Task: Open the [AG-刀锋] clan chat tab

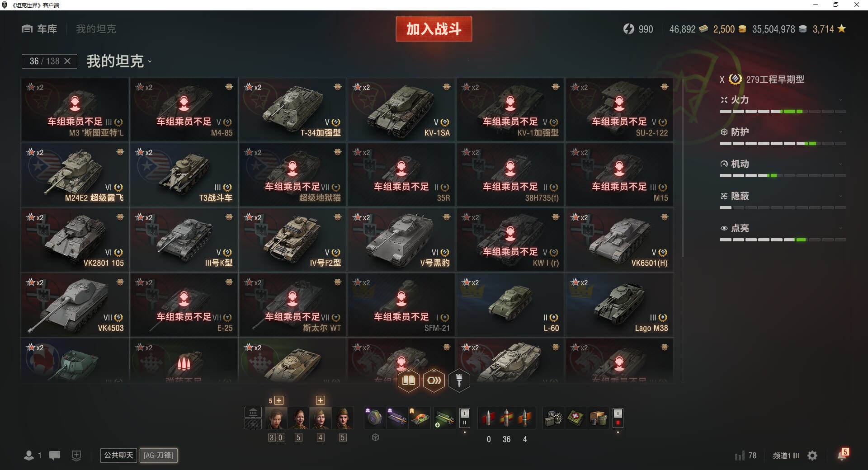Action: point(158,455)
